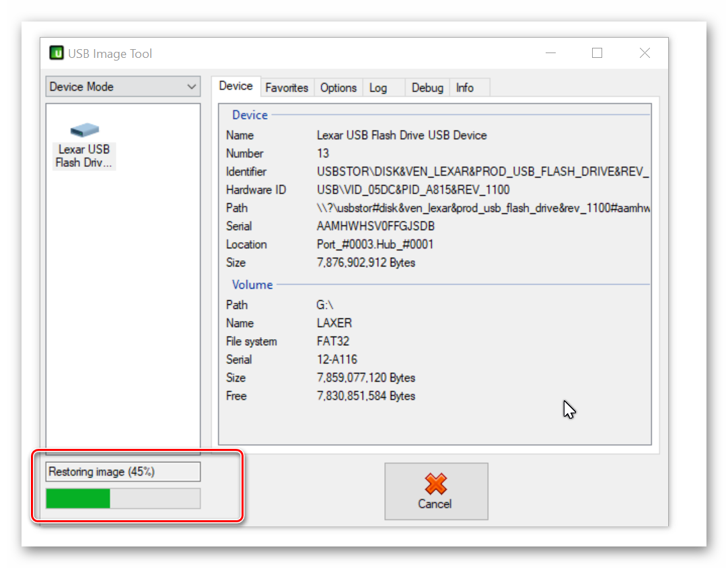Click the Hardware ID value
Image resolution: width=728 pixels, height=568 pixels.
[413, 190]
